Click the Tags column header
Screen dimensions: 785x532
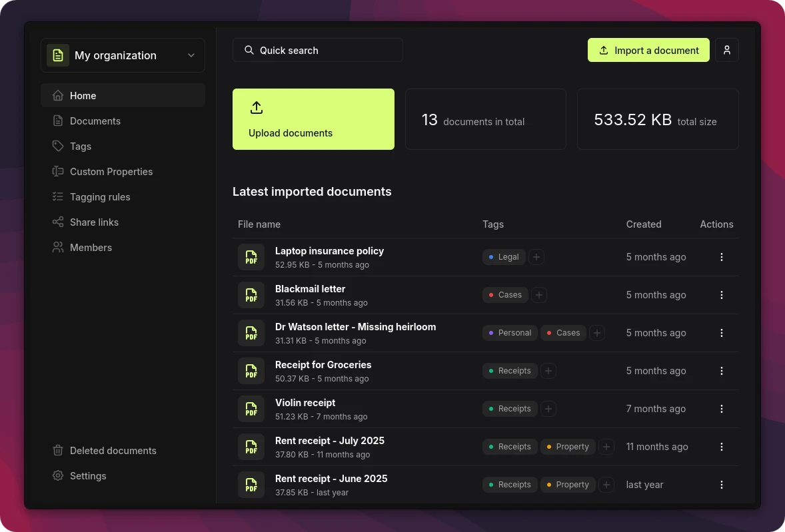pyautogui.click(x=493, y=224)
